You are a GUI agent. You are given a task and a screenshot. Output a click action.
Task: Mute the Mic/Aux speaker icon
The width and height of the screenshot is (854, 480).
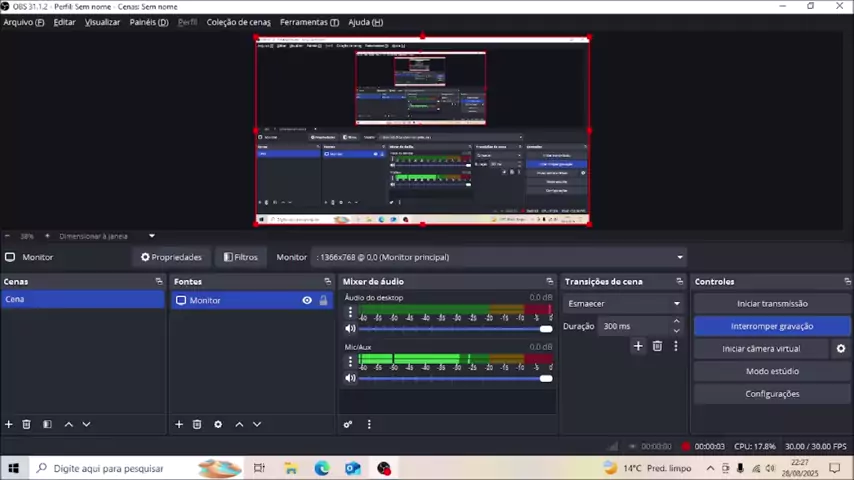(350, 378)
